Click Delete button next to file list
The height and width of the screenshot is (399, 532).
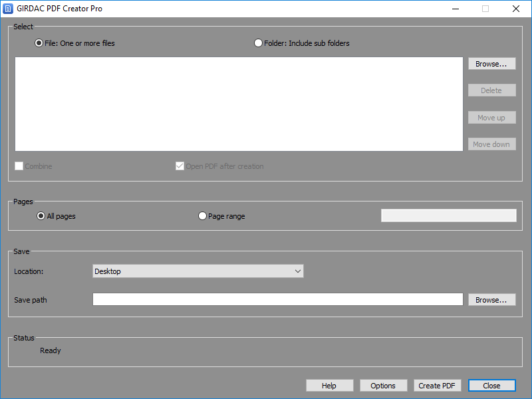491,90
